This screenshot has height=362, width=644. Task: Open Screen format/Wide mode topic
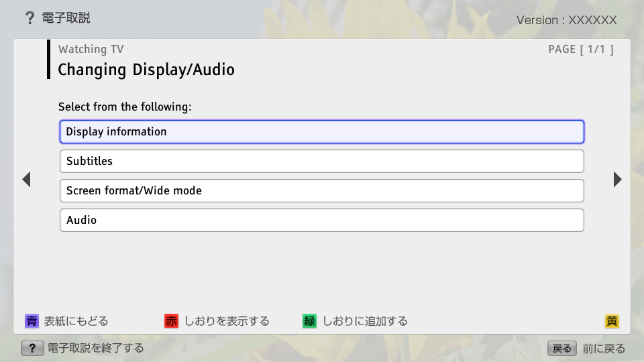click(322, 190)
